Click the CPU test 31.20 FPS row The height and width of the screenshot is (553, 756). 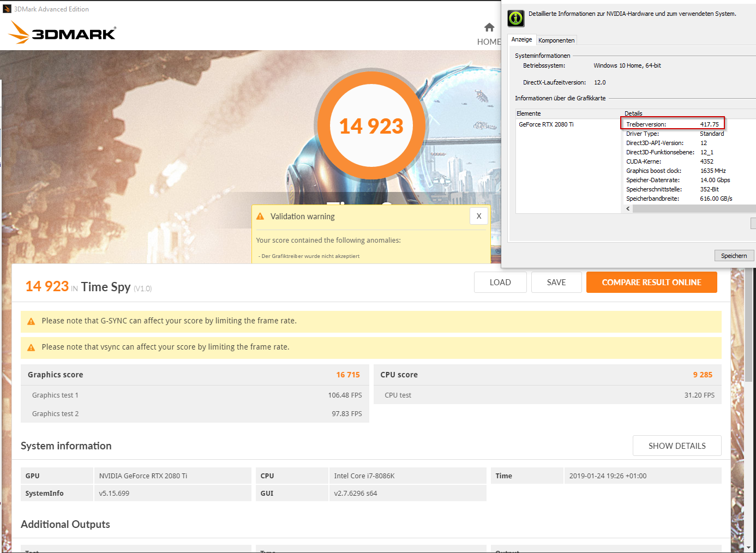(547, 395)
